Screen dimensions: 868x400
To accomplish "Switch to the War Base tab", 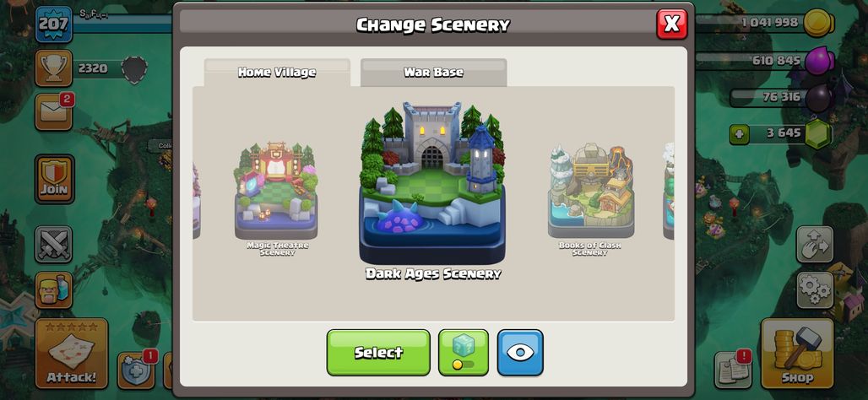I will click(433, 73).
